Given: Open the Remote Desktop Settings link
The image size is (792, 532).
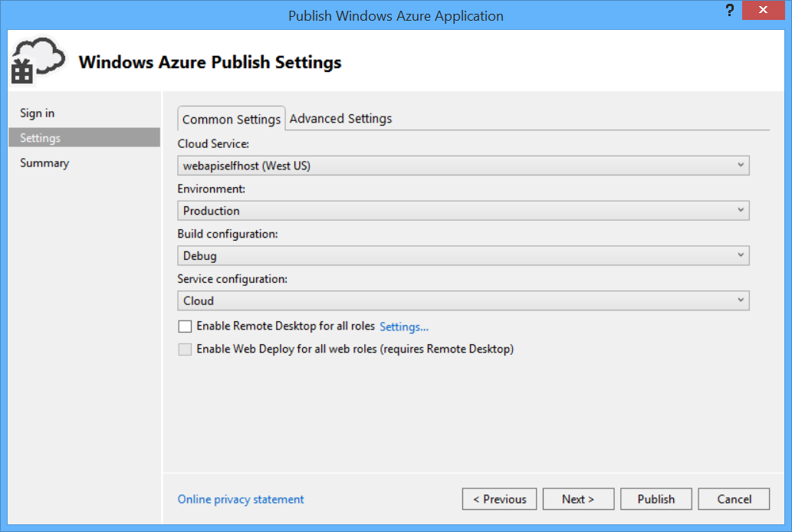Looking at the screenshot, I should pyautogui.click(x=404, y=327).
